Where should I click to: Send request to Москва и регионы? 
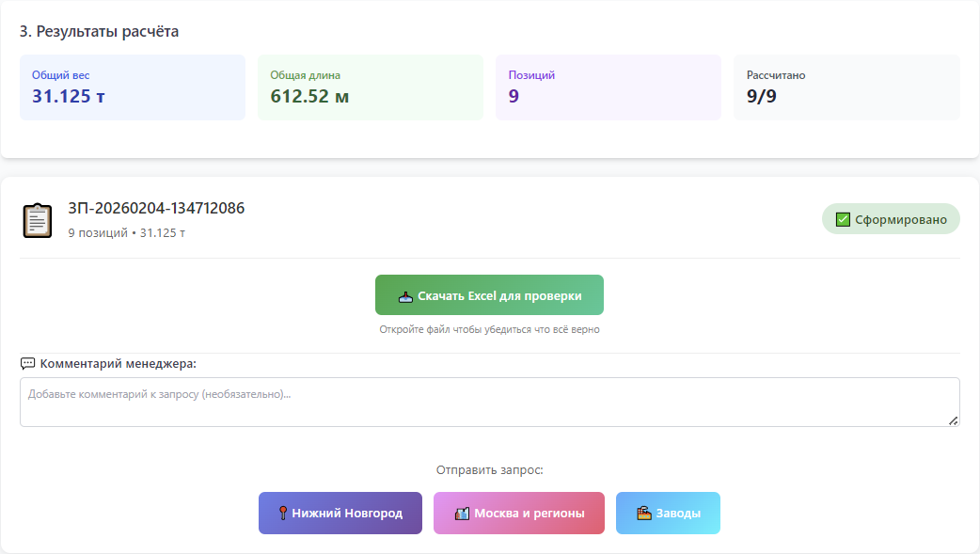519,514
